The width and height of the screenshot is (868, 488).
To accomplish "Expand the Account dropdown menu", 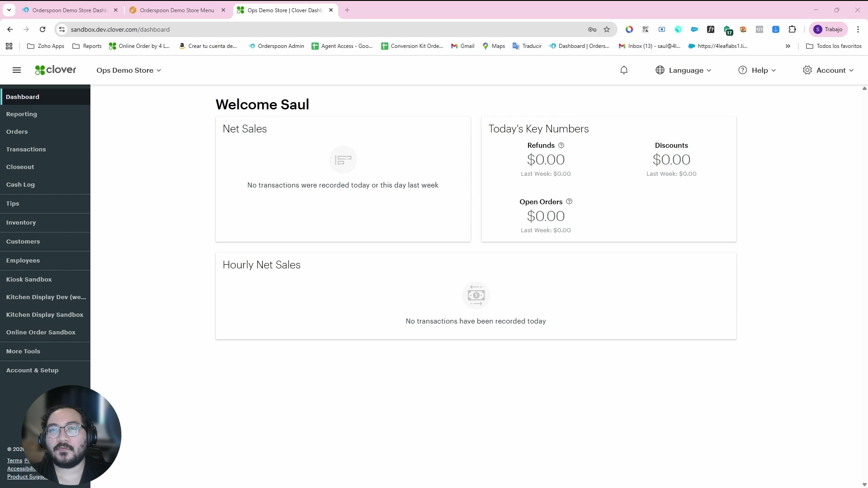I will [828, 70].
